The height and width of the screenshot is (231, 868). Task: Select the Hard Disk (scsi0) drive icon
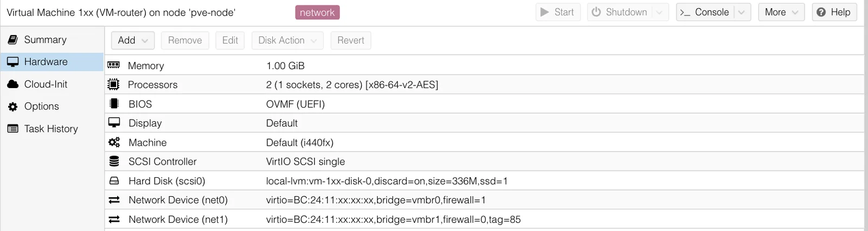click(114, 181)
